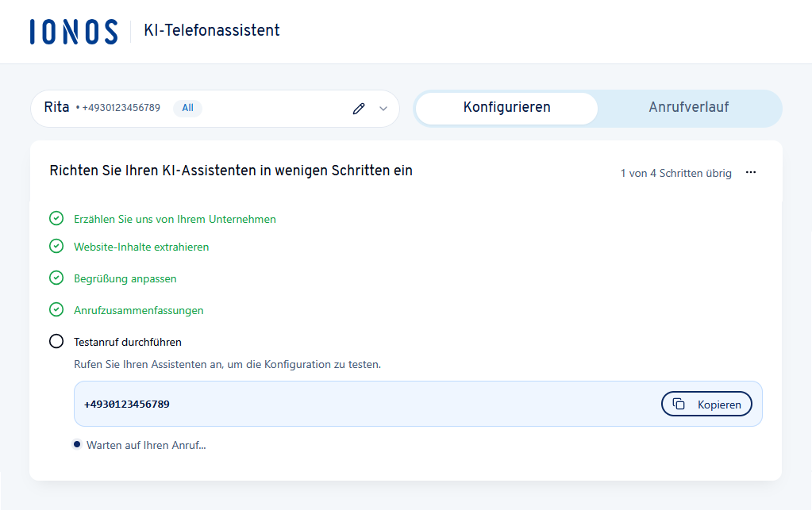Click the checkmark beside 'Anrufzusammenfassungen'

56,309
